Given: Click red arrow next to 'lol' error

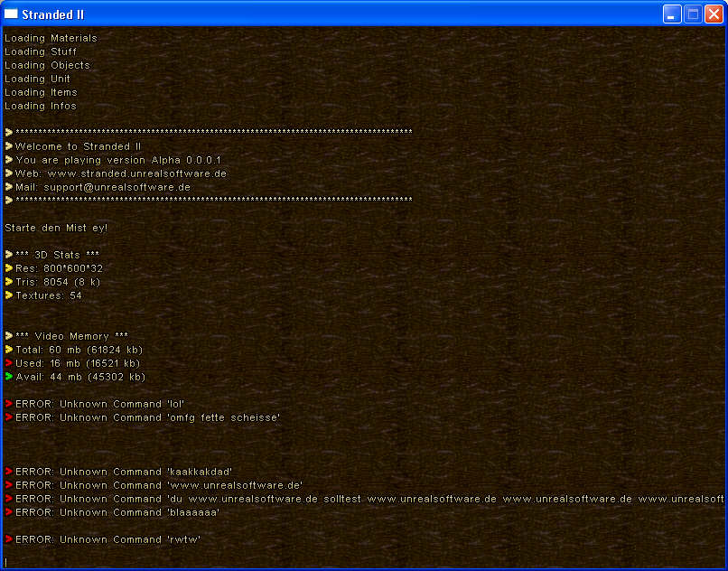Looking at the screenshot, I should (x=8, y=404).
